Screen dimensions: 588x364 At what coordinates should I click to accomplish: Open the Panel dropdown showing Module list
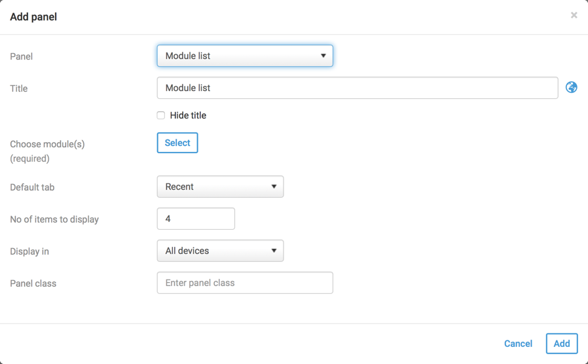pos(245,56)
